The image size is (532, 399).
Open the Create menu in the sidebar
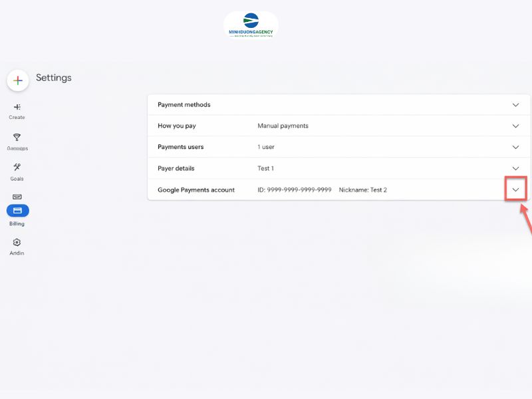[x=17, y=111]
